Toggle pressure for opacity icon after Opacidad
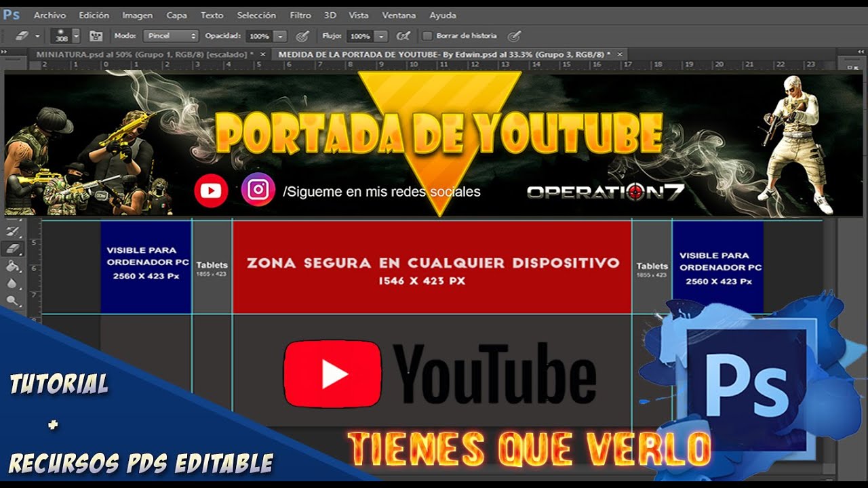Screen dimensions: 868x488 point(302,36)
